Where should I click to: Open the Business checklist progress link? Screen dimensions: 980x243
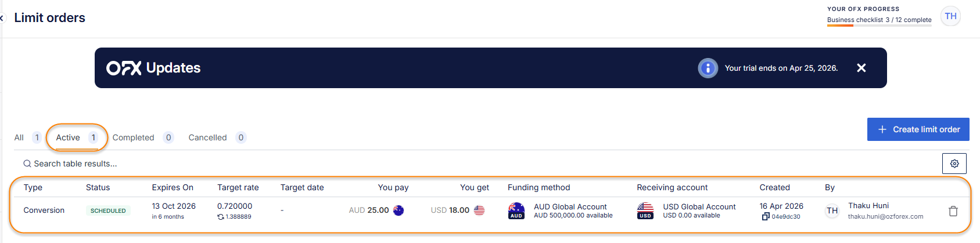878,20
